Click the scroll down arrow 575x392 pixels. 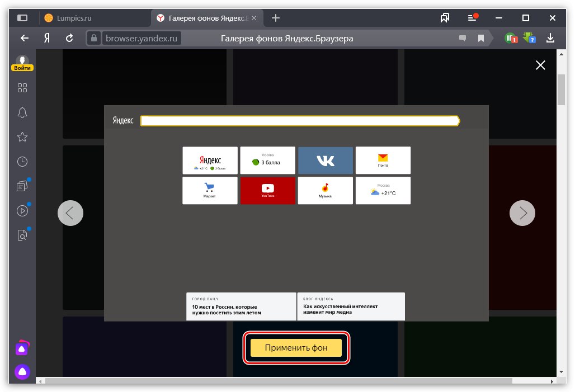[561, 372]
